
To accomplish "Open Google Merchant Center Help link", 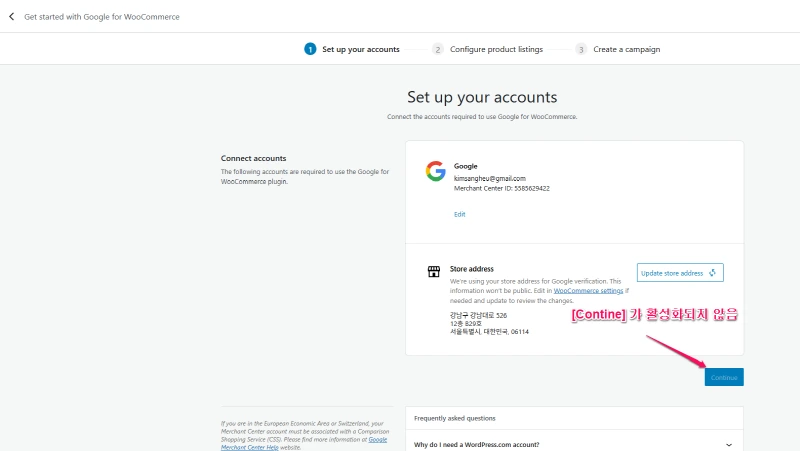I will (304, 443).
